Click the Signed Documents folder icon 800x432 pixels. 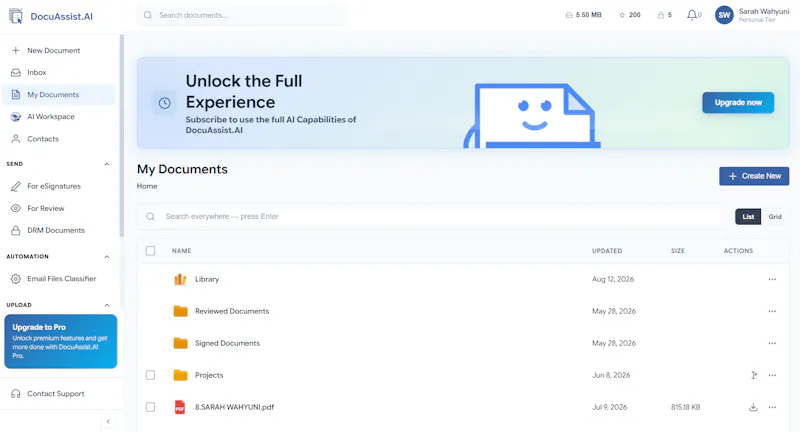(180, 343)
